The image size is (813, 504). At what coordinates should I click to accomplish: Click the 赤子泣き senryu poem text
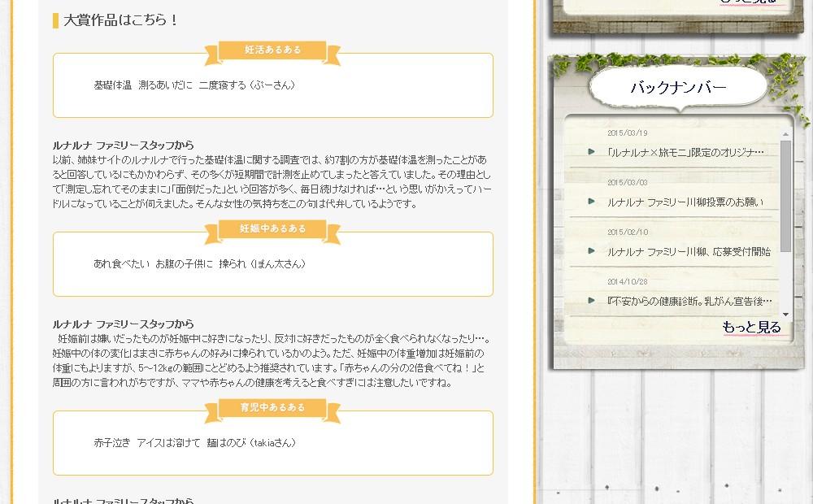tap(194, 443)
